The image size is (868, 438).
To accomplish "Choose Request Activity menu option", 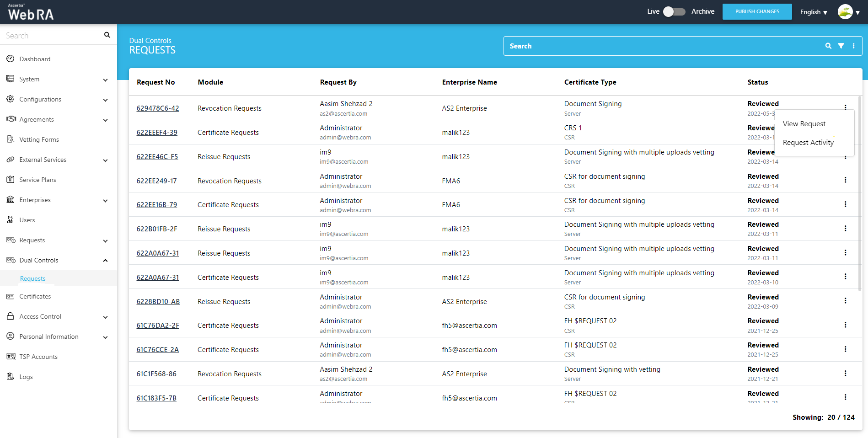I will click(808, 143).
